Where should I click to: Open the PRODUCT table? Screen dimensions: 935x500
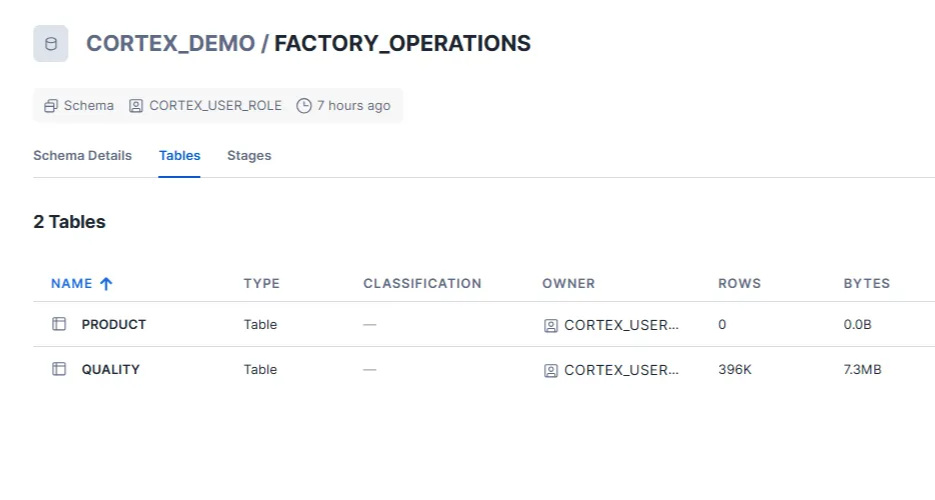click(x=114, y=324)
